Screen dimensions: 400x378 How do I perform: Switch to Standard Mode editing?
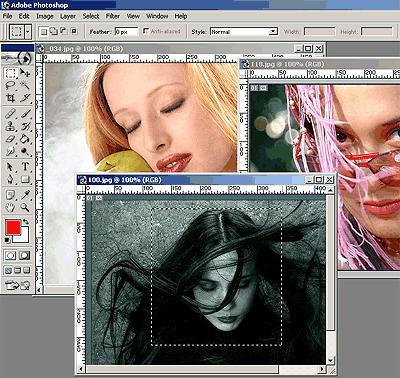pos(10,256)
